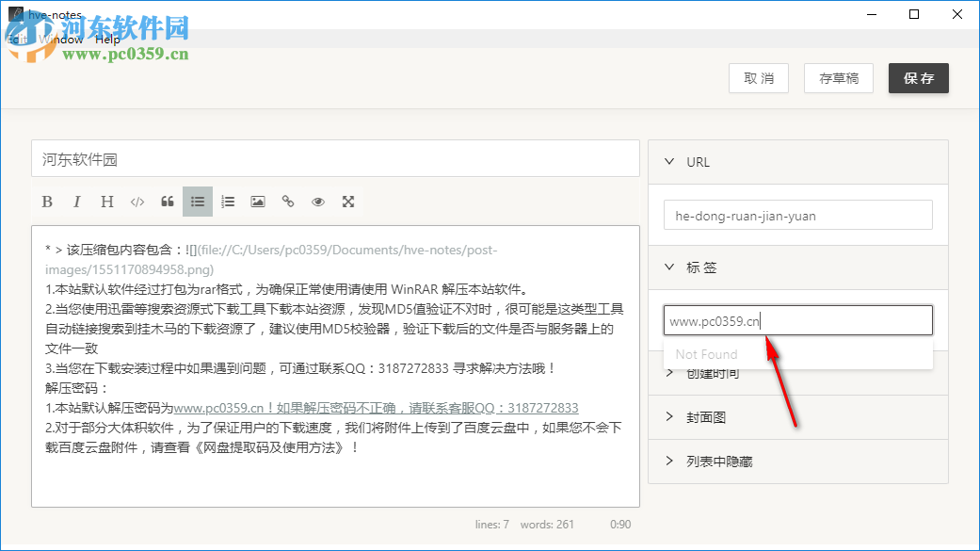Close the hve-notes window
980x551 pixels.
point(956,14)
